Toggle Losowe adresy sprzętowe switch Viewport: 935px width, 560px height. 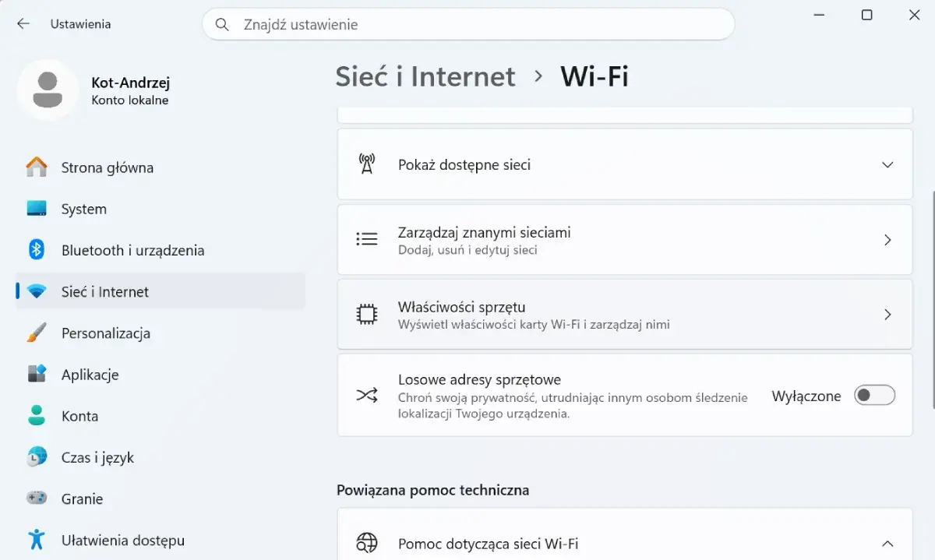[874, 396]
